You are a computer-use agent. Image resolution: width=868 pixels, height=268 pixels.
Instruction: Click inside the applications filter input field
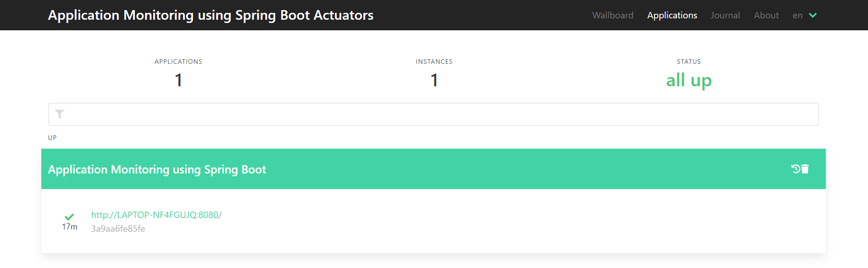pyautogui.click(x=434, y=114)
